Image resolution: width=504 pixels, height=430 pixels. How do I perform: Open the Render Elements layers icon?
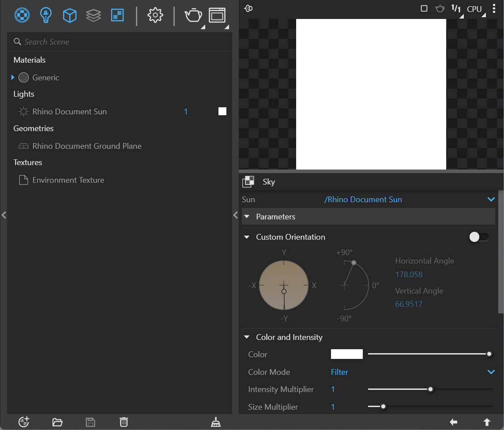[94, 15]
